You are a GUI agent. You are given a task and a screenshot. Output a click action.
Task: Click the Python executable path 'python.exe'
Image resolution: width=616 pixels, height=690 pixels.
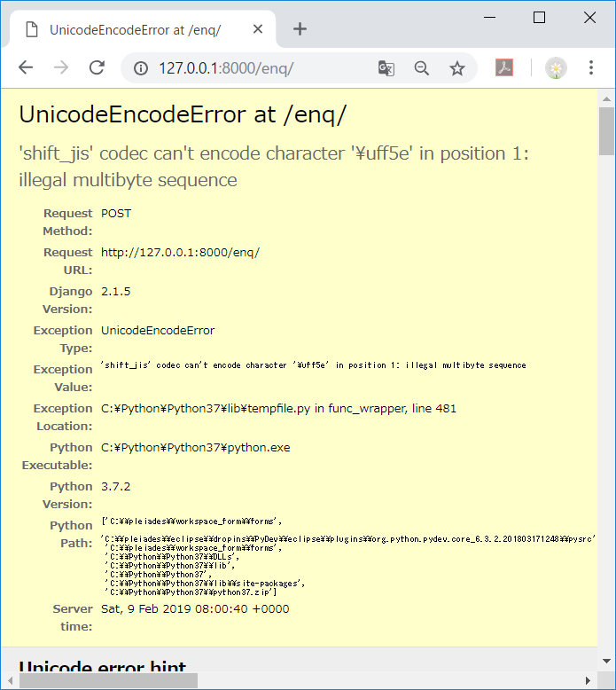[259, 448]
